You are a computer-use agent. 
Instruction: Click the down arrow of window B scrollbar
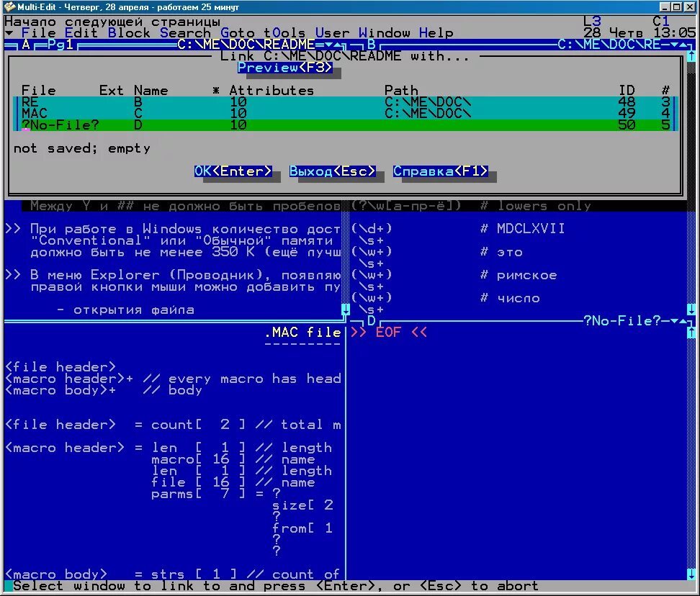click(x=691, y=309)
